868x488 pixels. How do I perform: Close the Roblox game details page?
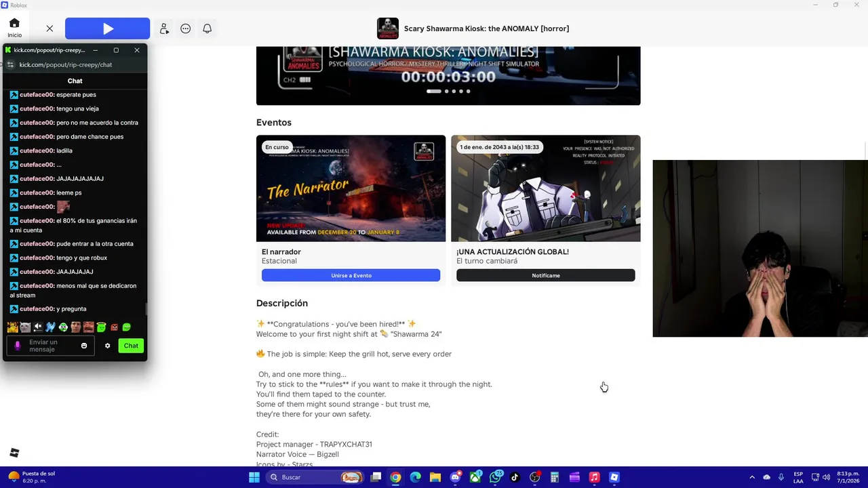pos(50,28)
